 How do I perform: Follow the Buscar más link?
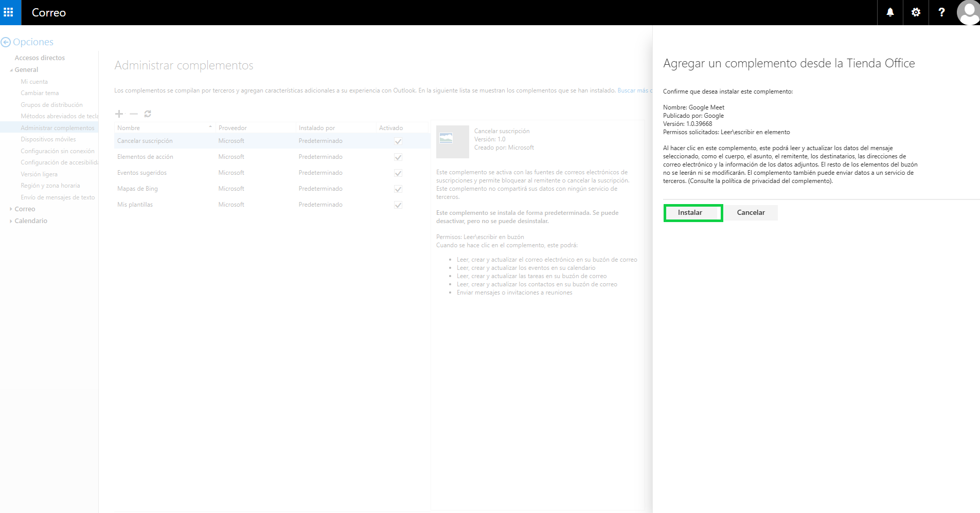point(634,90)
